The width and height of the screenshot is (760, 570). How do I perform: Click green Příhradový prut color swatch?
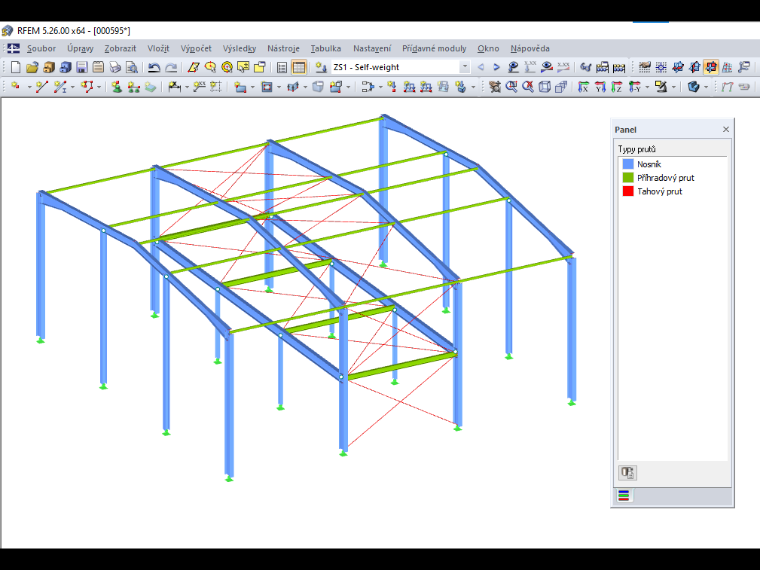tap(628, 177)
